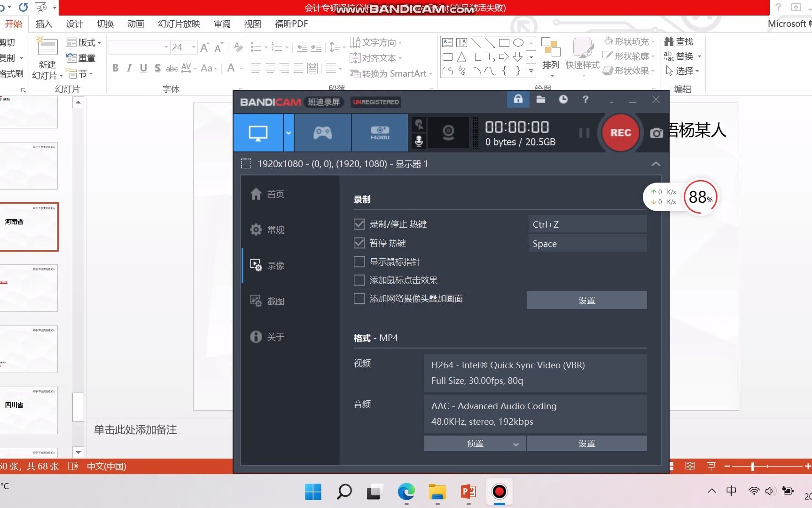Select Bandicam game recording mode
Image resolution: width=812 pixels, height=508 pixels.
tap(323, 133)
